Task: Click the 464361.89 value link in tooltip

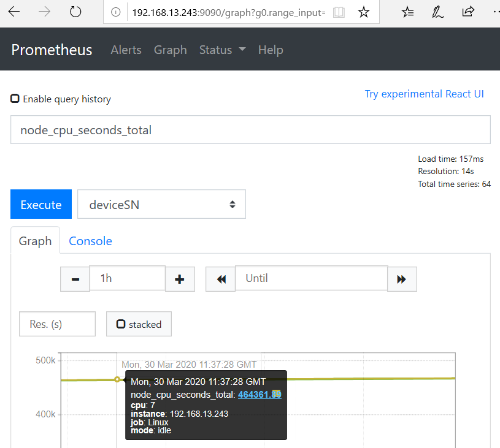Action: [260, 395]
